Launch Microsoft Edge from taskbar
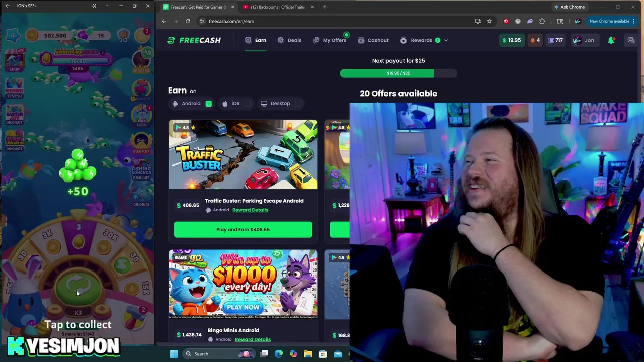 click(279, 354)
